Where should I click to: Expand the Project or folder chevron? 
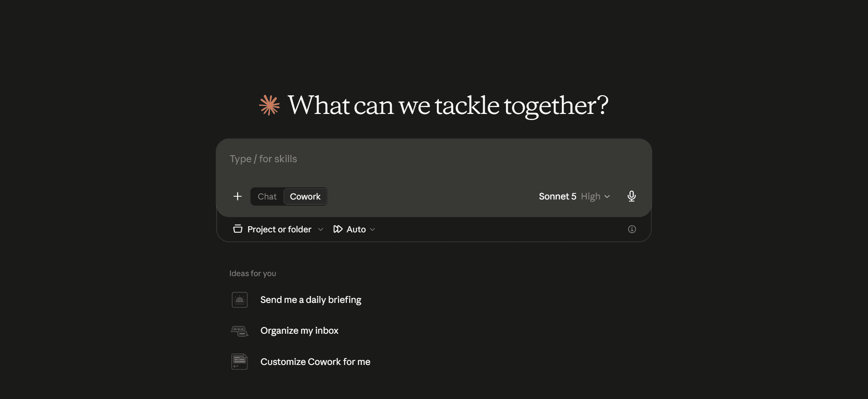click(x=321, y=230)
